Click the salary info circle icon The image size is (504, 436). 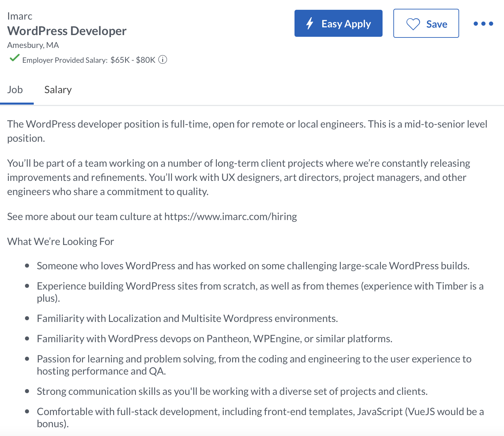tap(163, 60)
